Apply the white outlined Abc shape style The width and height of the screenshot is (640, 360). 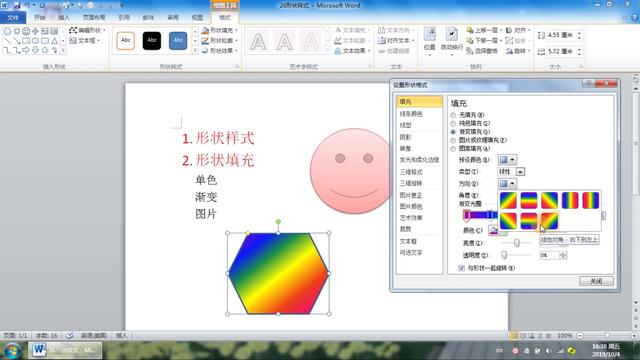point(126,40)
